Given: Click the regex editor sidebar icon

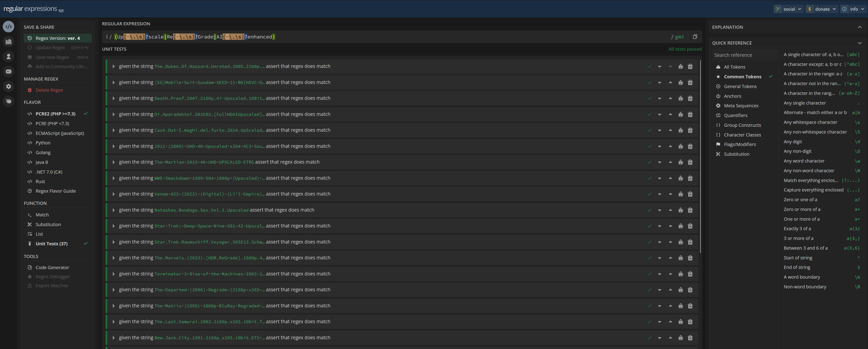Looking at the screenshot, I should pyautogui.click(x=8, y=26).
